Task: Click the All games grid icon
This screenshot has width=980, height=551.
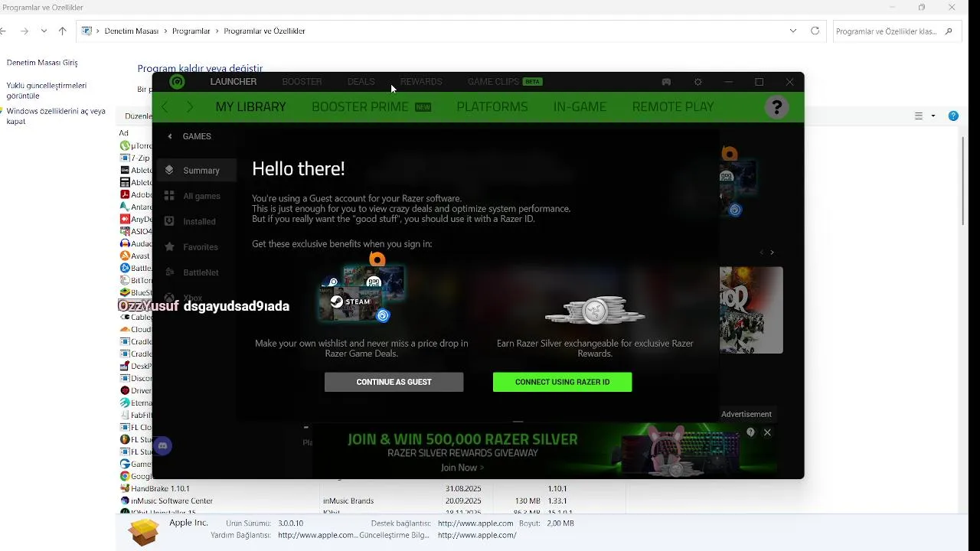Action: (169, 196)
